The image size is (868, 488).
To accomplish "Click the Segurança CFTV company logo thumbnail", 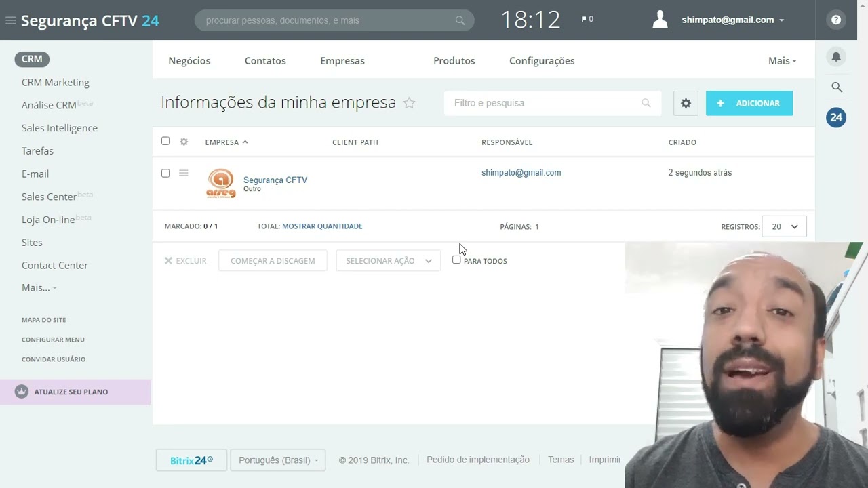I will [x=221, y=183].
